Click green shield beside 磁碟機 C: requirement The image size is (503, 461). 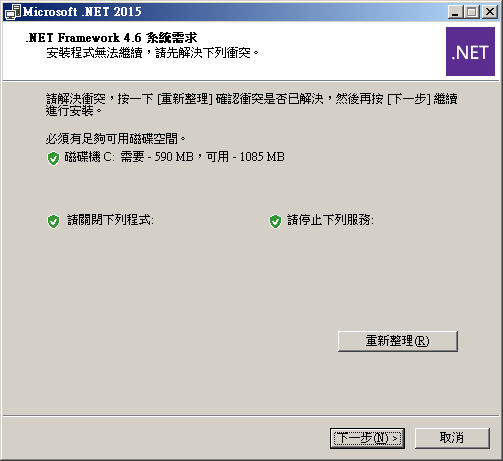pyautogui.click(x=53, y=158)
